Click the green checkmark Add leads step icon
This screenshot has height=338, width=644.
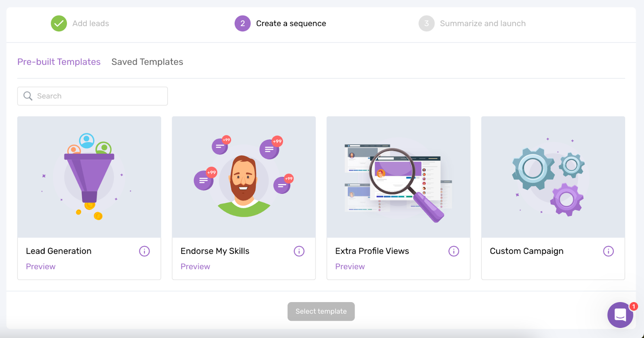click(x=59, y=23)
